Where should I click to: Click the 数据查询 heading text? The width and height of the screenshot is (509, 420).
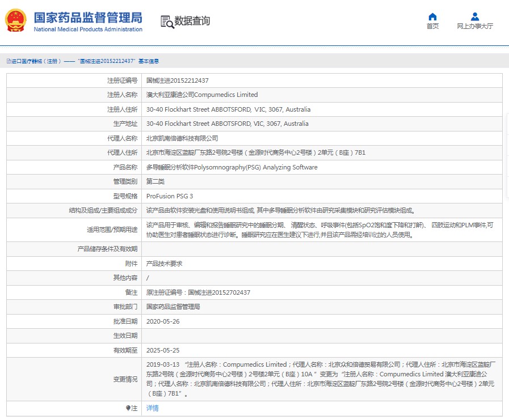click(x=192, y=21)
